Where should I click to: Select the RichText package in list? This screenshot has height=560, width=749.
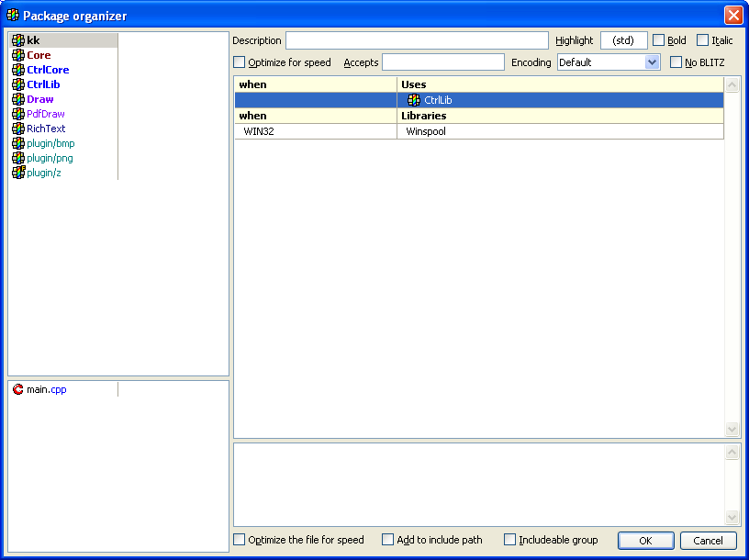pos(46,129)
